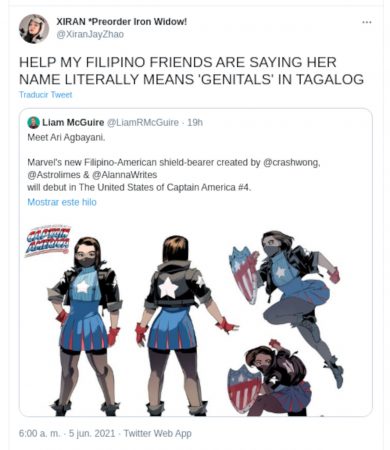
Task: Click the 6:00 a. m. 5 jun. 2021 timestamp
Action: 67,433
